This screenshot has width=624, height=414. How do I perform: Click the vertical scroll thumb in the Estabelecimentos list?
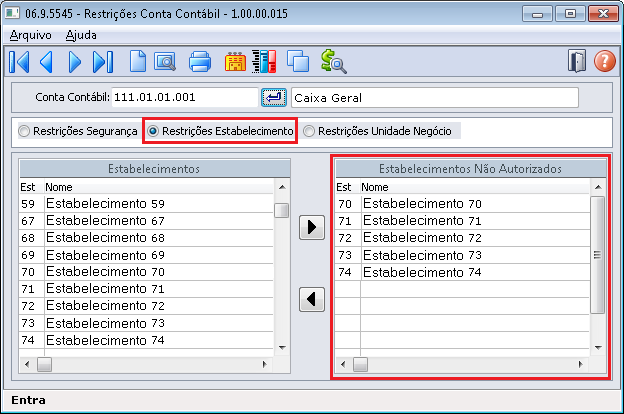click(282, 211)
